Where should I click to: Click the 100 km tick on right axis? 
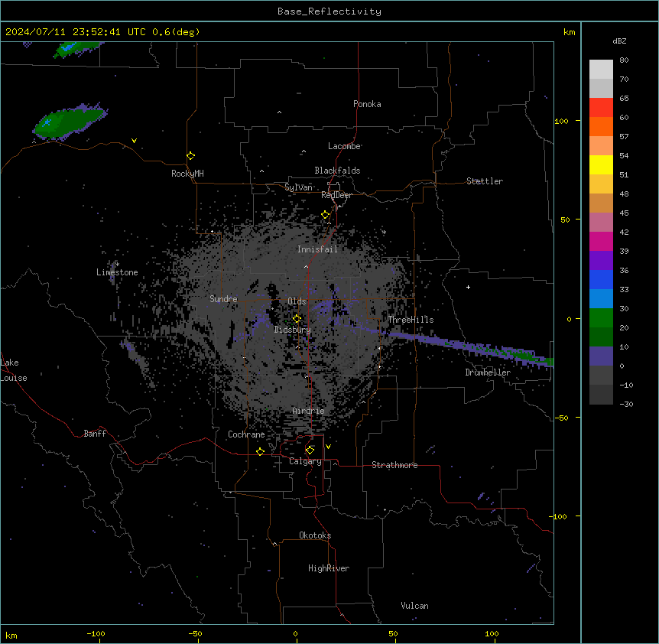click(561, 121)
